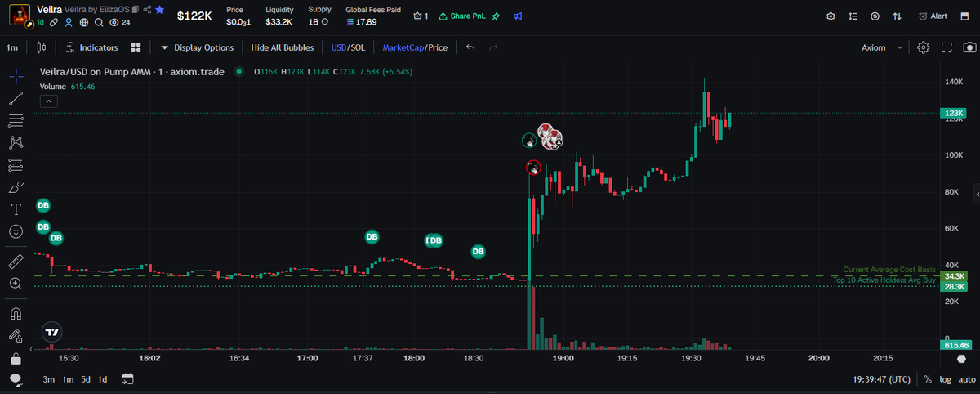Toggle log scale mode

945,380
